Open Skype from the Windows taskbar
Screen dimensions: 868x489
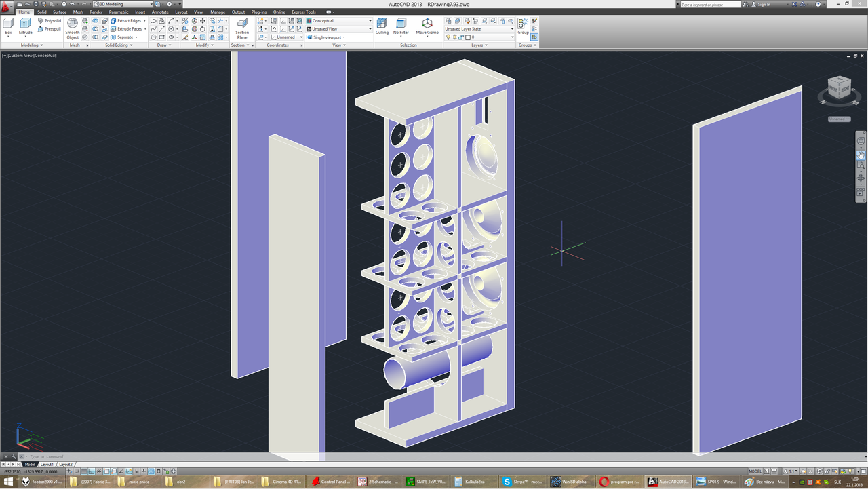coord(522,482)
